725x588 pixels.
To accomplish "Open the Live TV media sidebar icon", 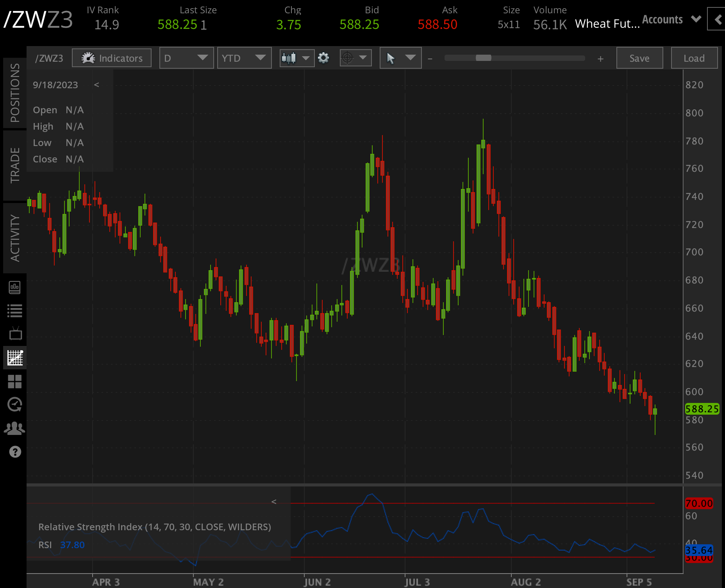I will pyautogui.click(x=15, y=333).
